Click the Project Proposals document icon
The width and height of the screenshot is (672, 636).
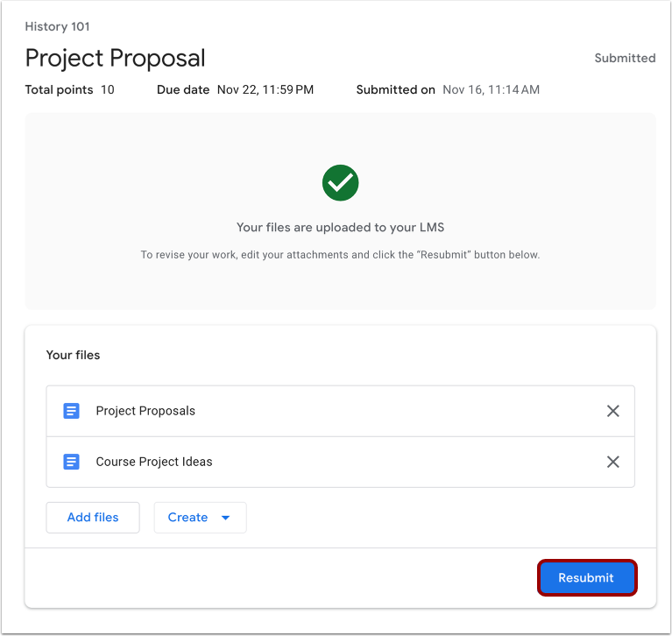coord(71,411)
